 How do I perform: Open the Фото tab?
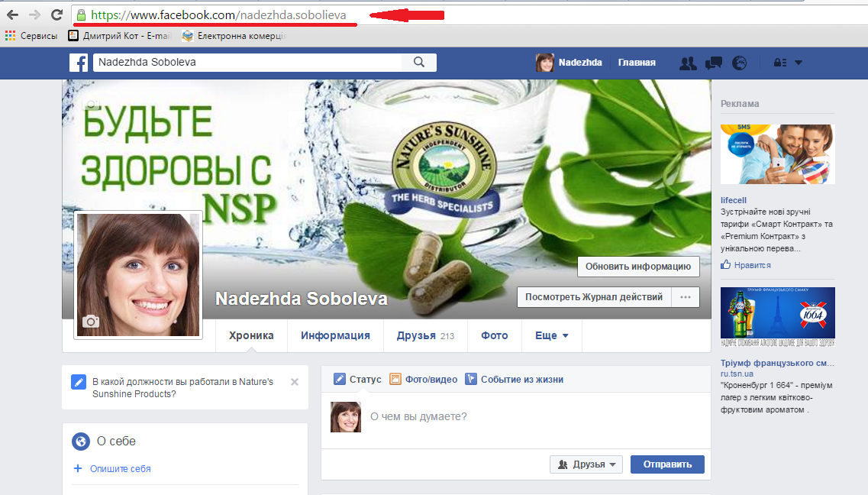click(495, 335)
